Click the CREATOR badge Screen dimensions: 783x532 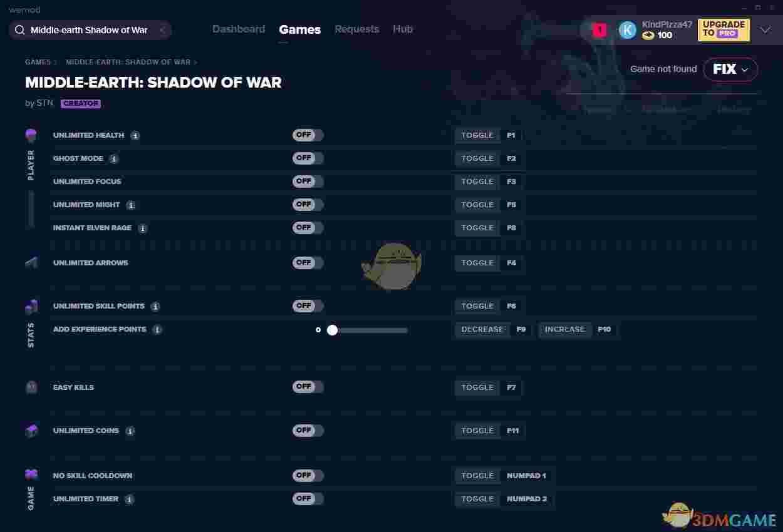point(81,104)
